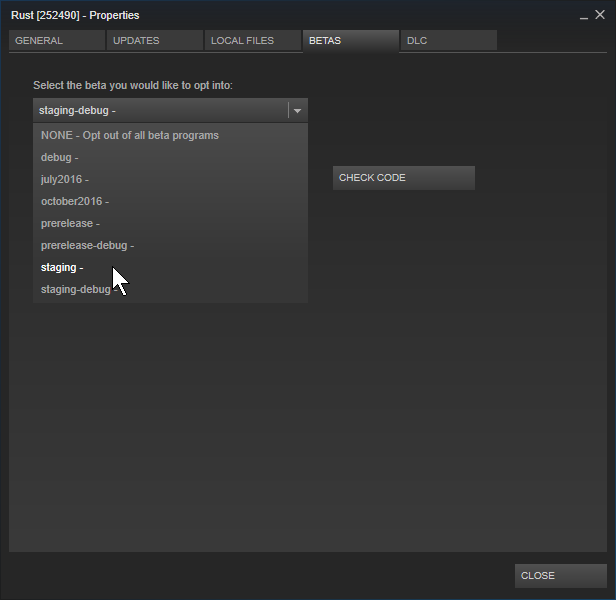Screen dimensions: 616x600
Task: Click the CHECK CODE button
Action: click(x=404, y=178)
